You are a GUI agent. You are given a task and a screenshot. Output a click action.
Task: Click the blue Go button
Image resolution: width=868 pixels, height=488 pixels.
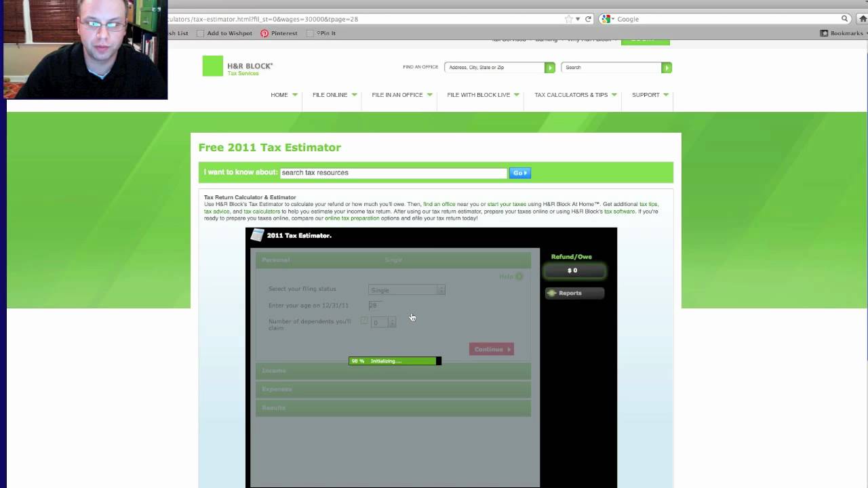pos(520,173)
